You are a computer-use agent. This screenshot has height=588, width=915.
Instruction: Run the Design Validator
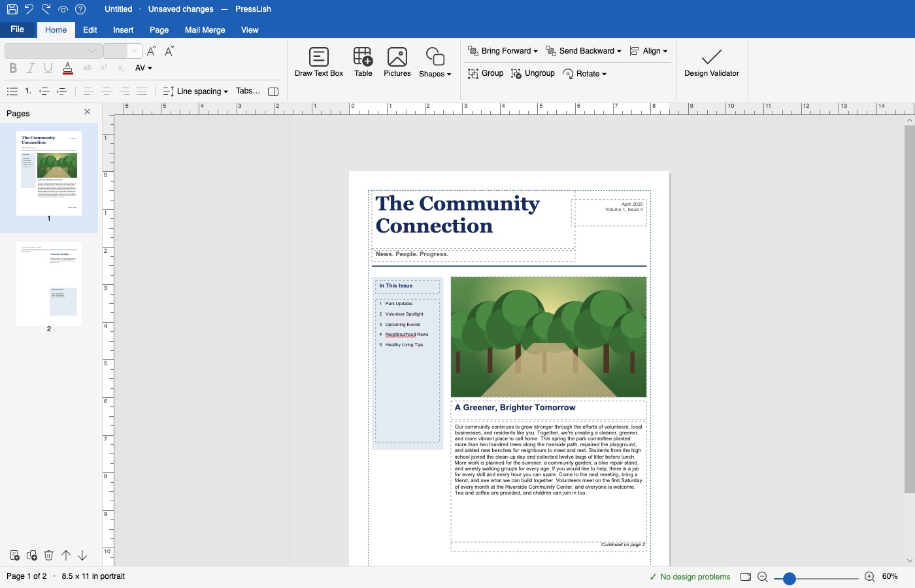711,62
